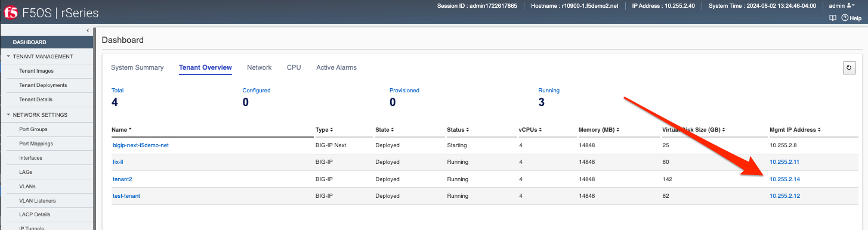Sort table by Mgmt IP Address column
The width and height of the screenshot is (868, 230).
[795, 129]
